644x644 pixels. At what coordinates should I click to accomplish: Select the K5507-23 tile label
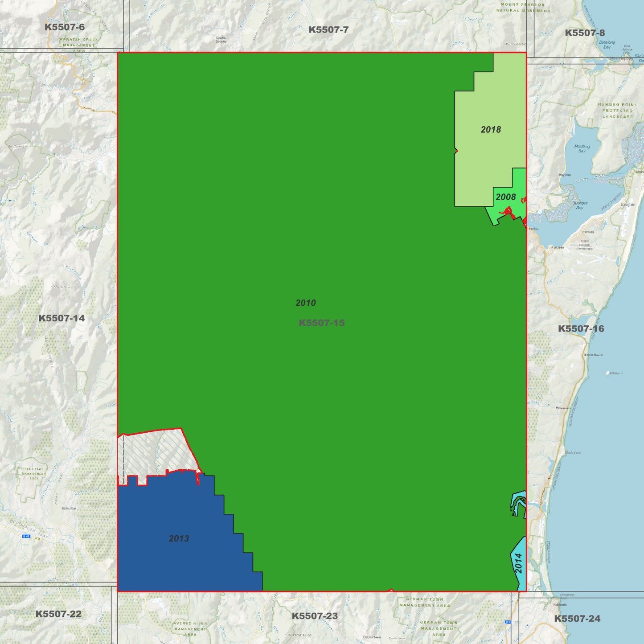point(315,616)
